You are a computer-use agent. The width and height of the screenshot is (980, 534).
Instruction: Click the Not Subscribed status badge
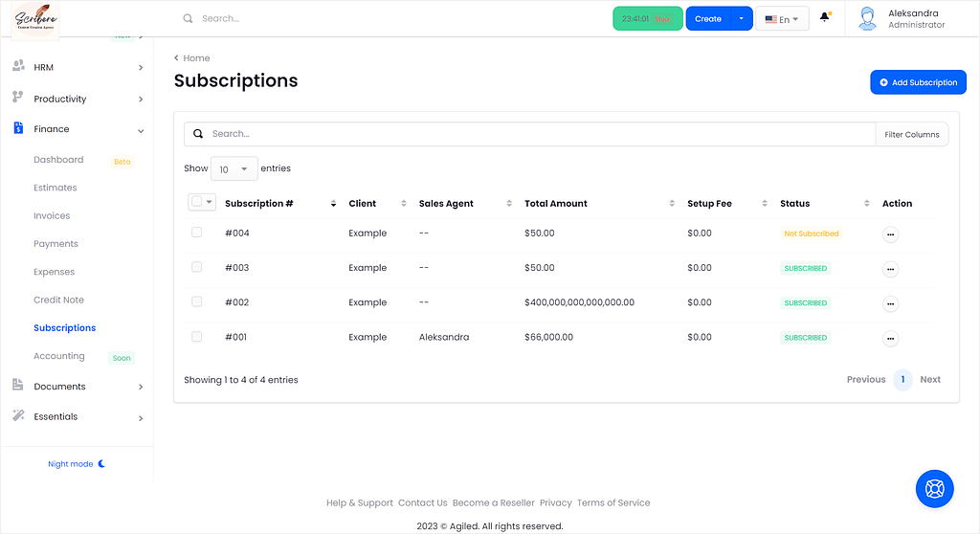coord(812,234)
